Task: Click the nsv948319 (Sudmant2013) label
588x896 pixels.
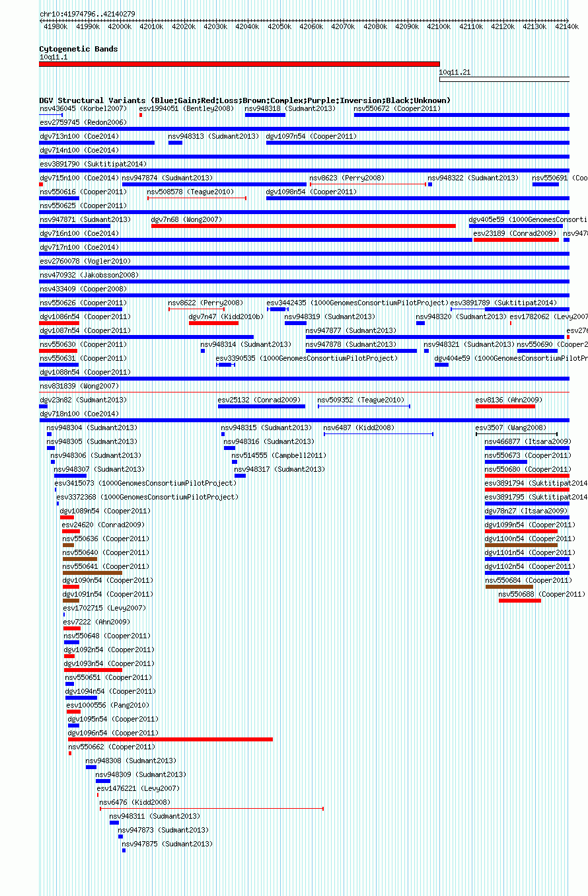Action: pos(330,317)
